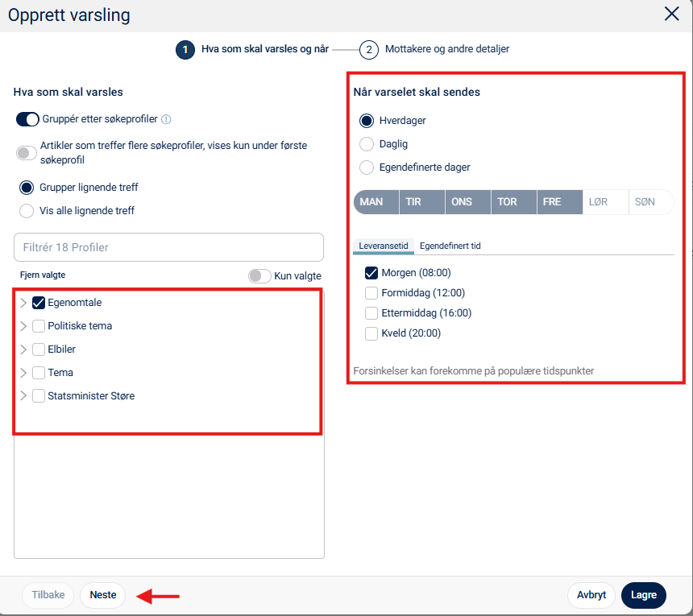
Task: Check Ettermiddag (16:00) delivery time
Action: [x=371, y=313]
